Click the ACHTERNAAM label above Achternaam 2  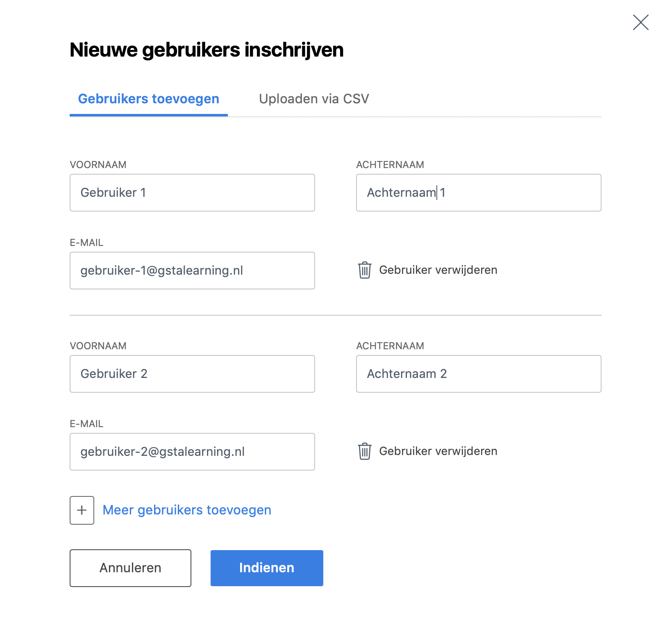coord(390,346)
